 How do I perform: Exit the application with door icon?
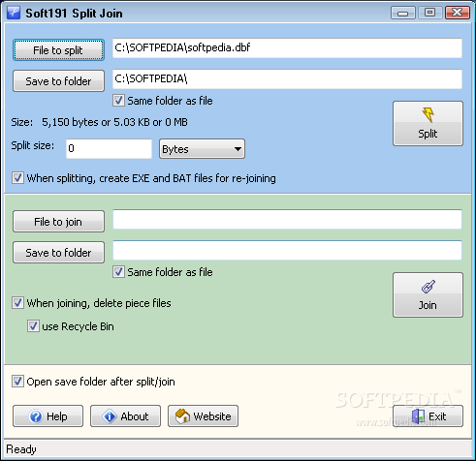[428, 416]
